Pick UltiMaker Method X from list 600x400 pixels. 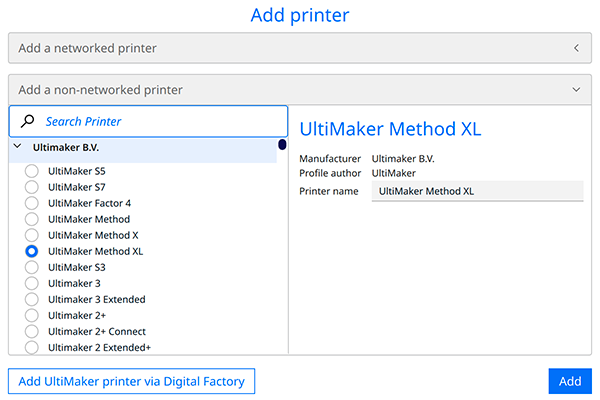[x=32, y=235]
